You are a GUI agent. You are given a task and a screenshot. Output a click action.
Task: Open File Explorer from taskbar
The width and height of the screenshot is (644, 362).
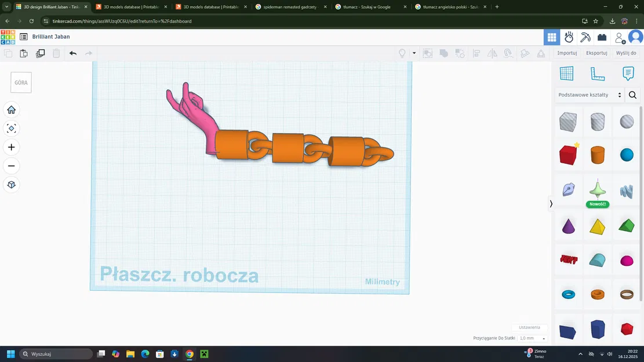tap(130, 354)
